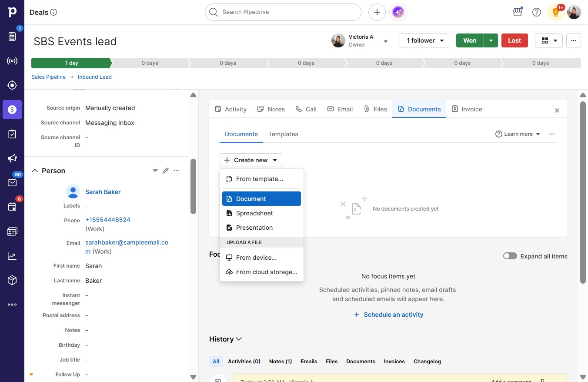This screenshot has width=588, height=382.
Task: Open the 1 follower dropdown
Action: coord(424,40)
